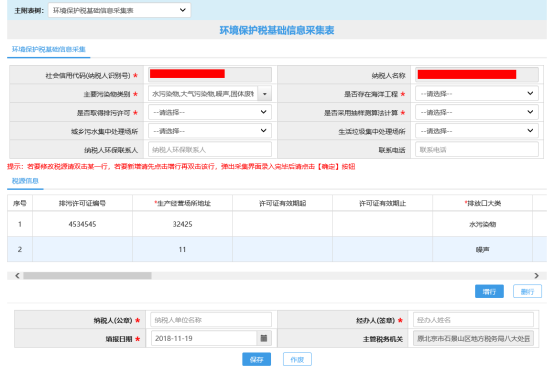Switch to 环境保护税基础信息采集 tab

tap(48, 49)
